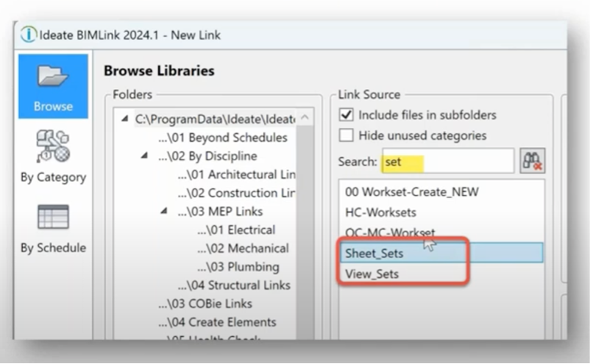Select the 04 Create Elements folder
This screenshot has width=593, height=364.
pyautogui.click(x=218, y=322)
